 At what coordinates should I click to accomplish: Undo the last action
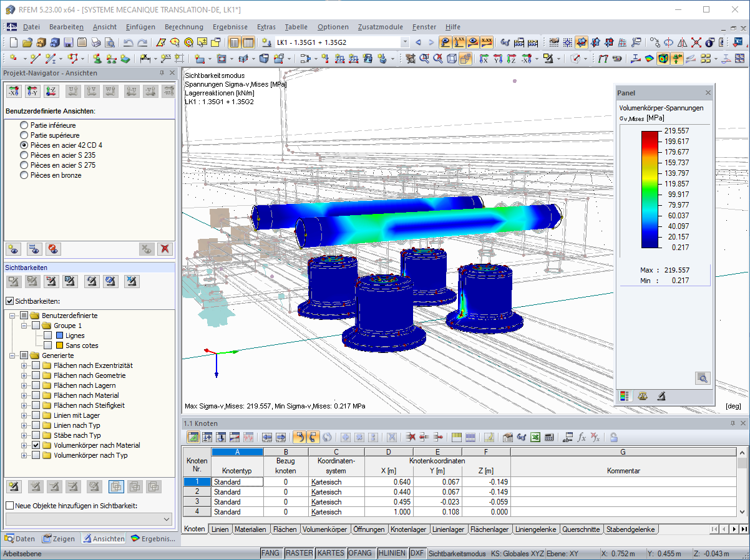tap(128, 42)
